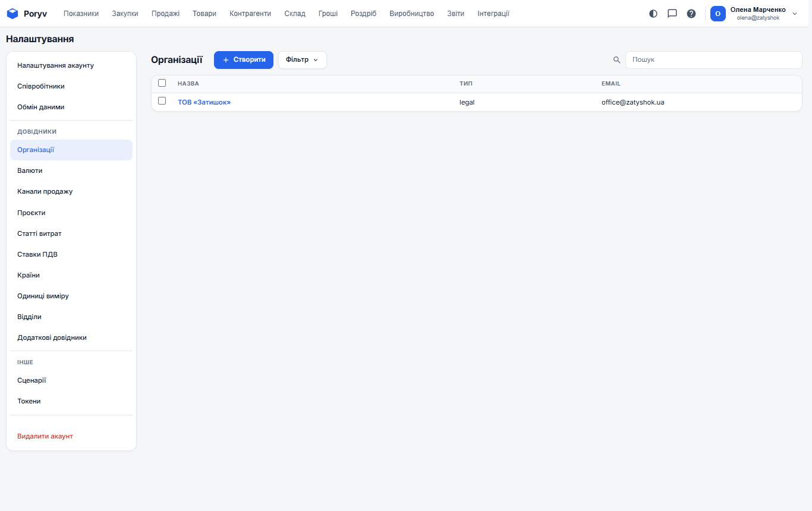Image resolution: width=812 pixels, height=511 pixels.
Task: Open the ТОВ «Затишок» organization link
Action: point(204,102)
